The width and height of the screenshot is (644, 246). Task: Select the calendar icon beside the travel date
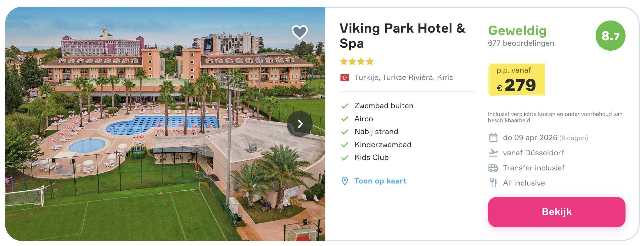pos(494,138)
